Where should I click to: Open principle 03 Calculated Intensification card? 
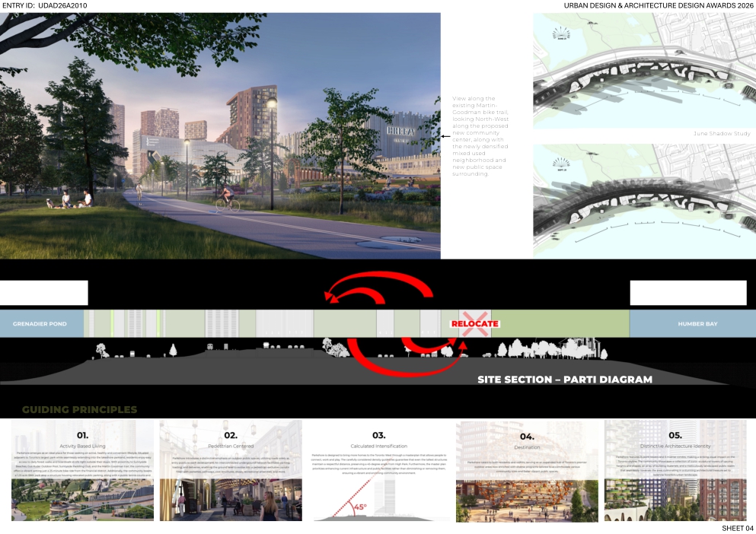pos(378,471)
